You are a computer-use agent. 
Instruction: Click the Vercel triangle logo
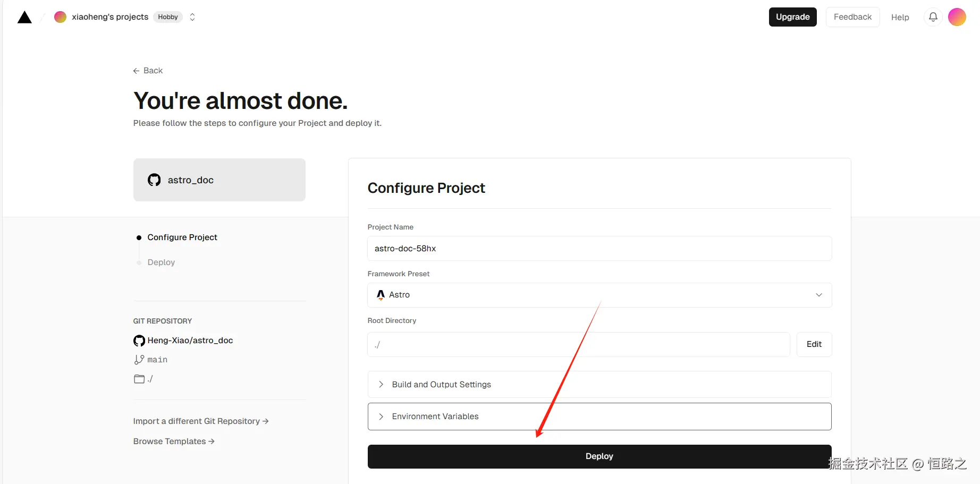coord(24,18)
